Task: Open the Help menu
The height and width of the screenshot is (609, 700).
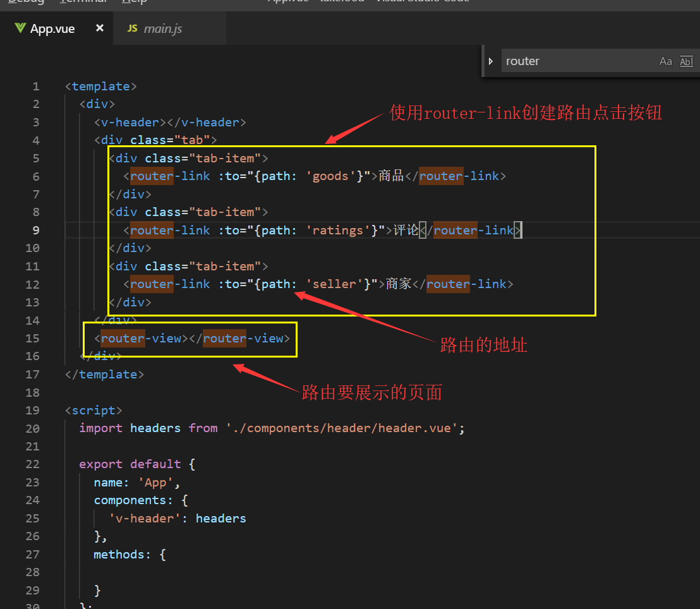Action: (x=135, y=2)
